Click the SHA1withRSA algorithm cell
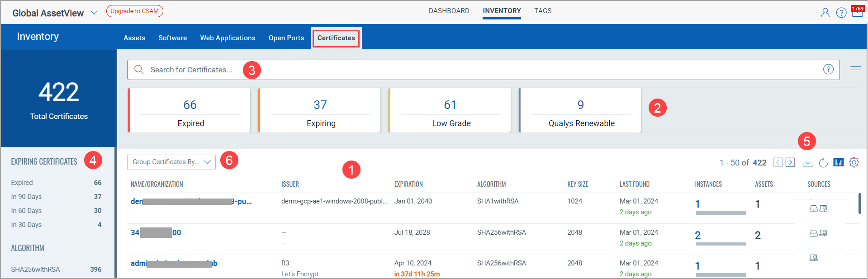 click(498, 201)
